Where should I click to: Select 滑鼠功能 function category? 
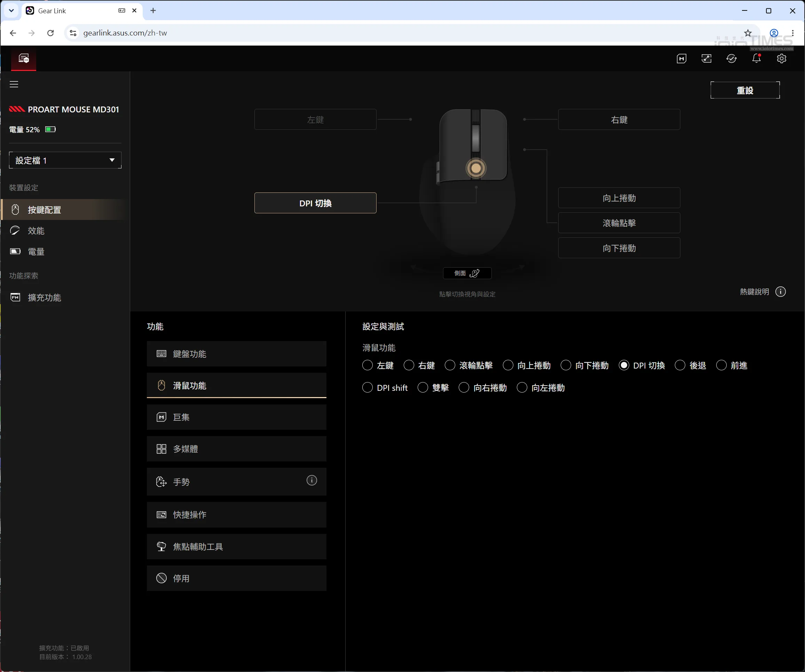(237, 386)
